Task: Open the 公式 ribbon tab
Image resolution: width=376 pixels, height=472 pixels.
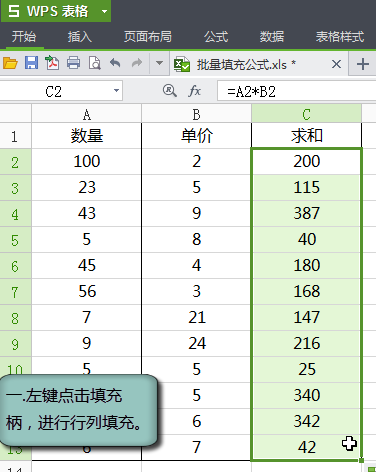Action: tap(216, 36)
